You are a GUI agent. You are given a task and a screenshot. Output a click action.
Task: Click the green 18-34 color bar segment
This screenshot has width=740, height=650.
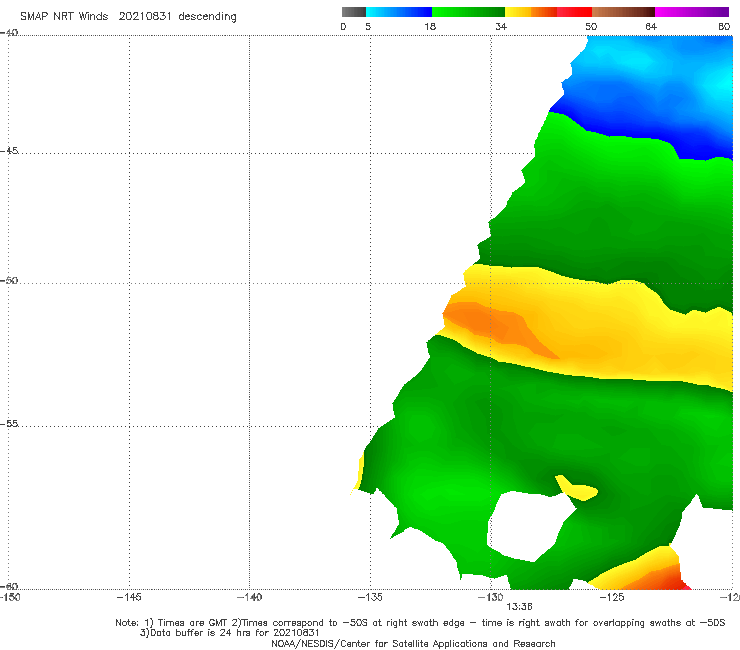(468, 12)
